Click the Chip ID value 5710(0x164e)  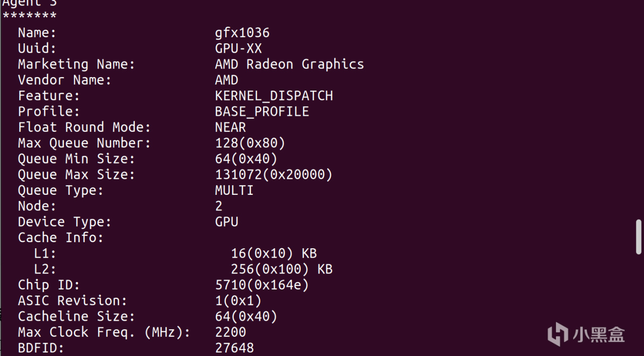click(262, 285)
